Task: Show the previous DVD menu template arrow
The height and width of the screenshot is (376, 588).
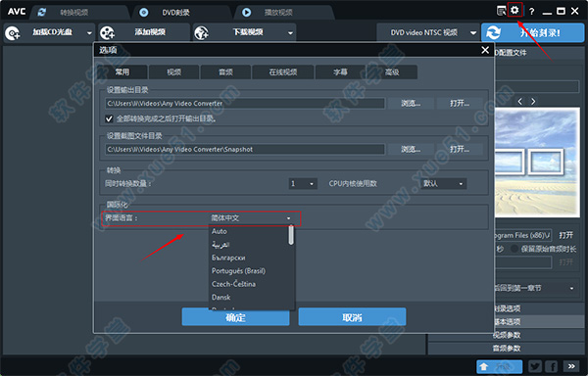Action: pos(519,101)
